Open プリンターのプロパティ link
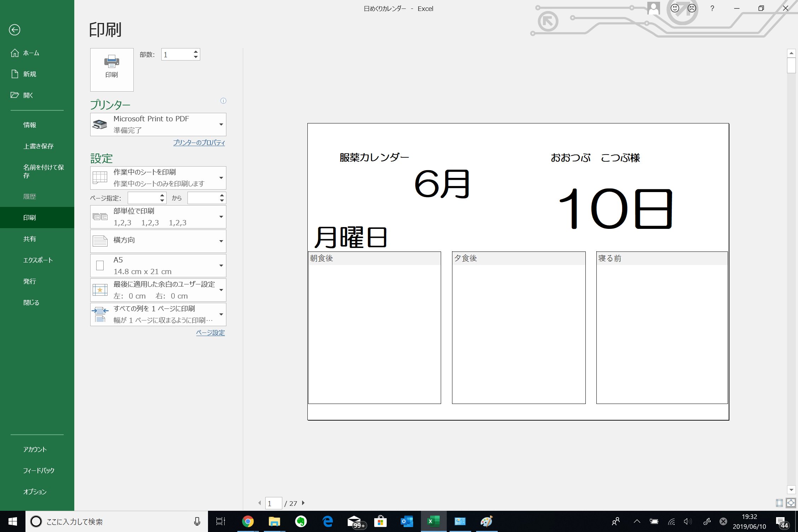 [x=199, y=143]
